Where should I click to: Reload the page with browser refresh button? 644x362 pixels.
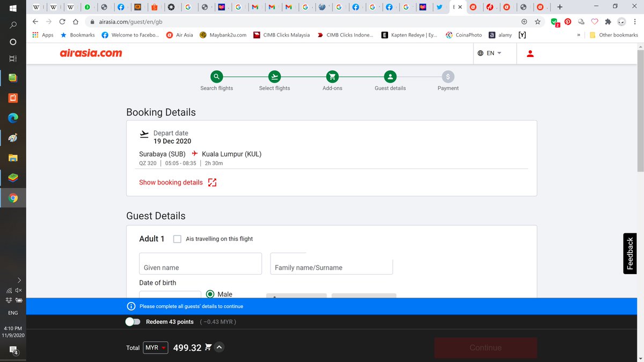click(x=62, y=22)
